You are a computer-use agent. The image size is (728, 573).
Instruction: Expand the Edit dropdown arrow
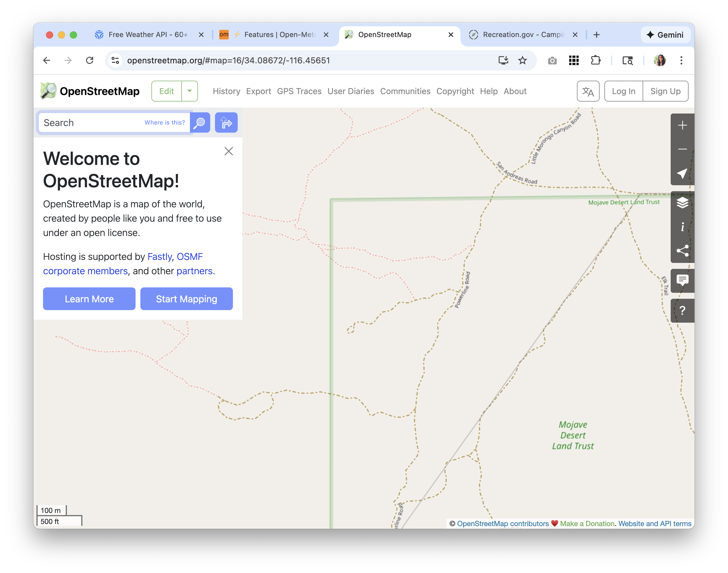pyautogui.click(x=189, y=91)
